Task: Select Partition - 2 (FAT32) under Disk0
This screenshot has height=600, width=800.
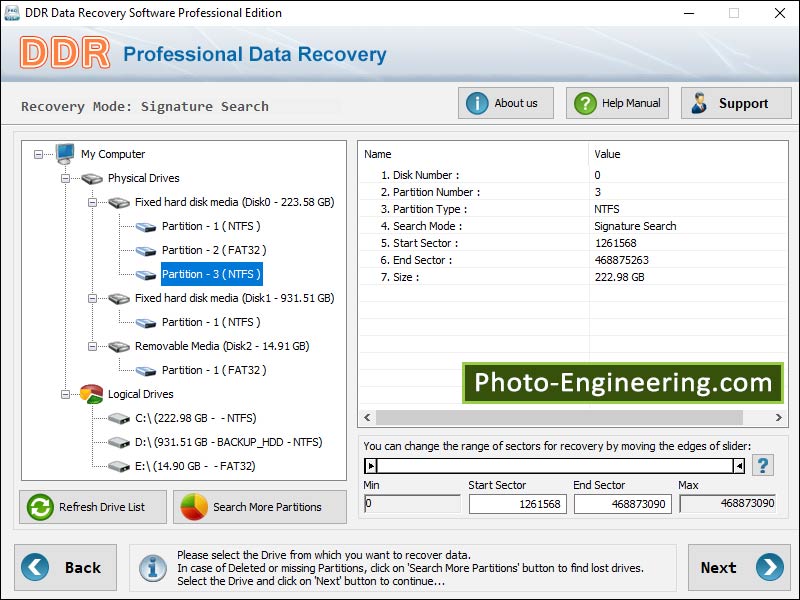Action: [215, 250]
